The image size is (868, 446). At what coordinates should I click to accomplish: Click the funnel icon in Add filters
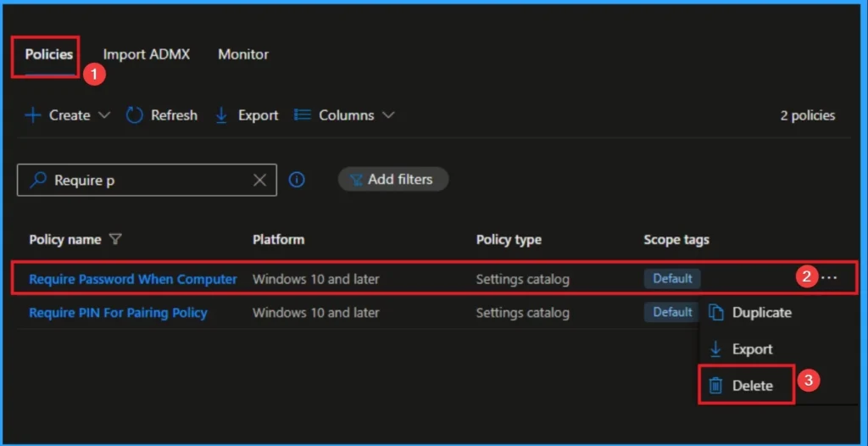coord(357,180)
